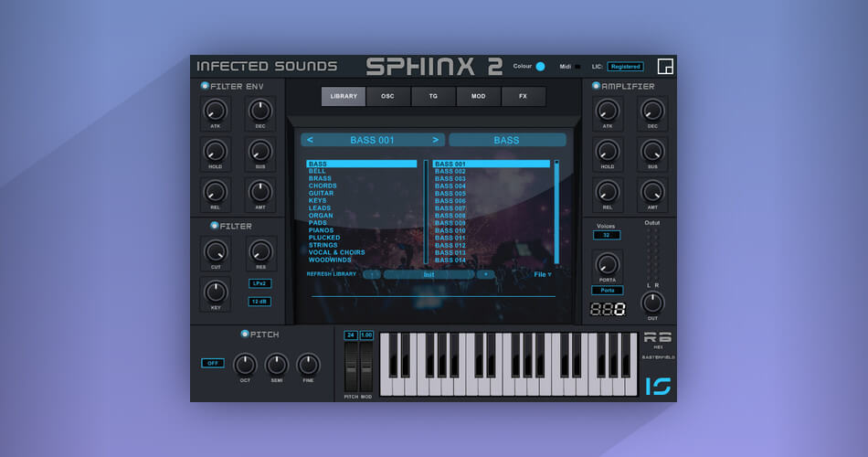The height and width of the screenshot is (457, 868).
Task: Click the pitch bend range value 24
Action: (351, 335)
